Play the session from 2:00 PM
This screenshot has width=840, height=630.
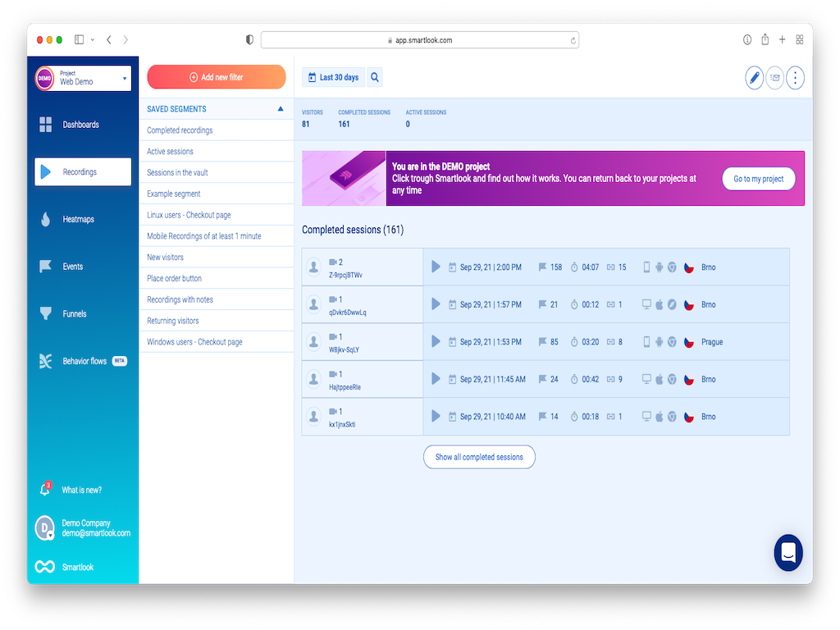436,267
